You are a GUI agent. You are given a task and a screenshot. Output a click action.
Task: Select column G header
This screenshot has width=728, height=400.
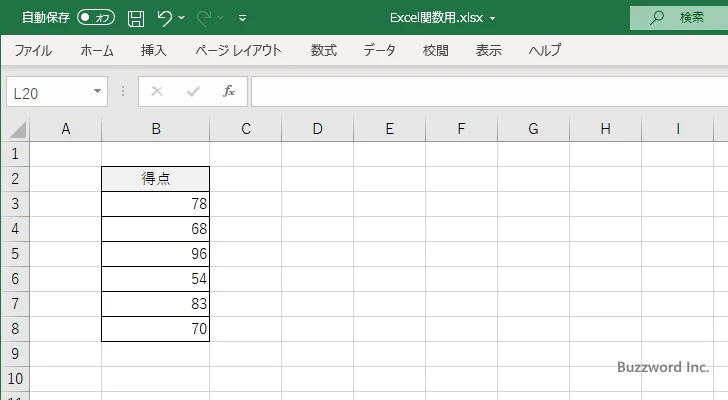pyautogui.click(x=533, y=129)
